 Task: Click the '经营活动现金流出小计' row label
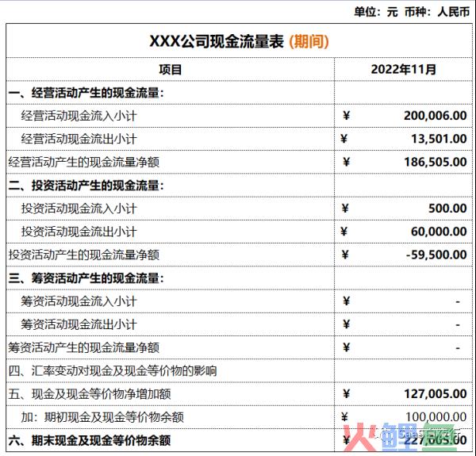[x=79, y=140]
